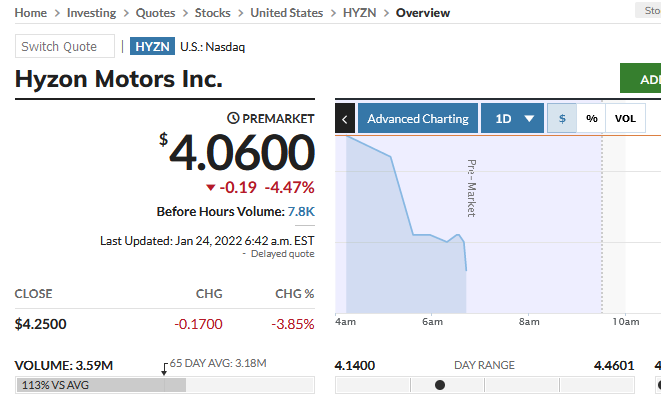Click the premarket clock icon
The image size is (661, 404).
[234, 118]
